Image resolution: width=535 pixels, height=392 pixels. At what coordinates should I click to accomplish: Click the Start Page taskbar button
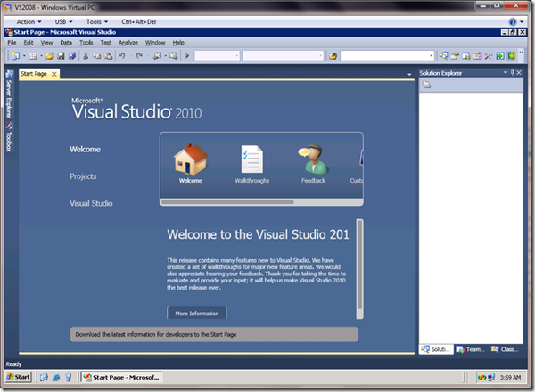pyautogui.click(x=121, y=377)
